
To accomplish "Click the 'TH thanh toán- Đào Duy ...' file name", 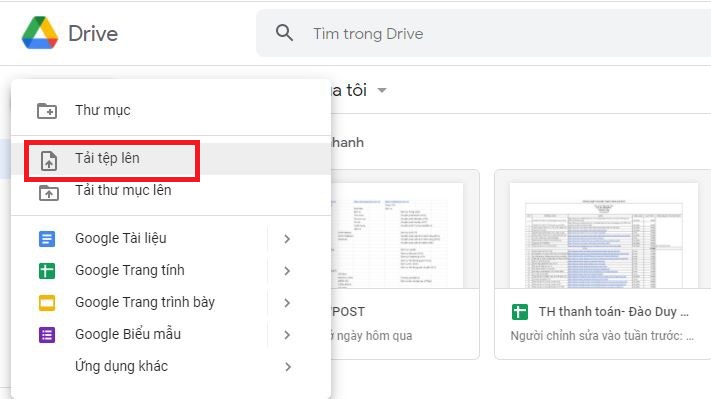I will (x=614, y=311).
